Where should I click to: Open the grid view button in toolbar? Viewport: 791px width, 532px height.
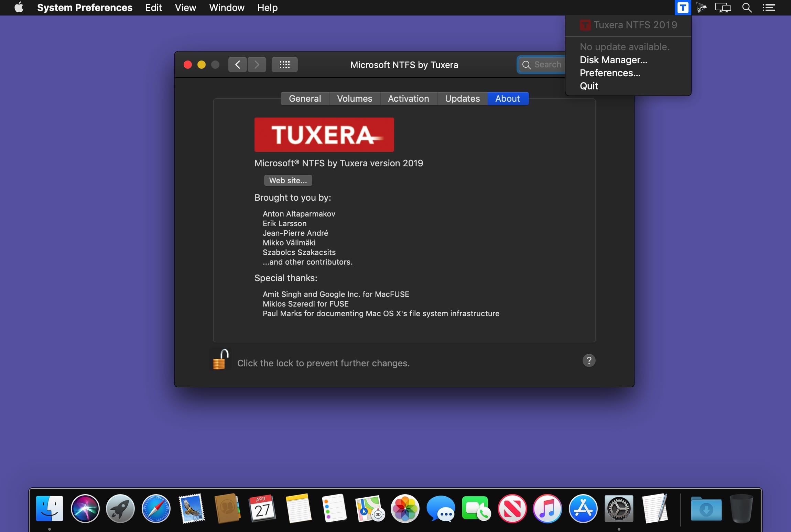284,64
